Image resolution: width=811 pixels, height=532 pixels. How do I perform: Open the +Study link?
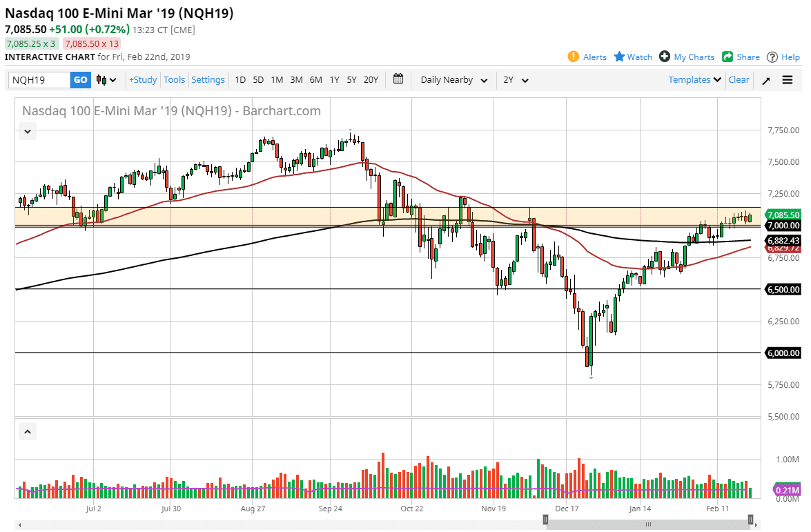[142, 79]
